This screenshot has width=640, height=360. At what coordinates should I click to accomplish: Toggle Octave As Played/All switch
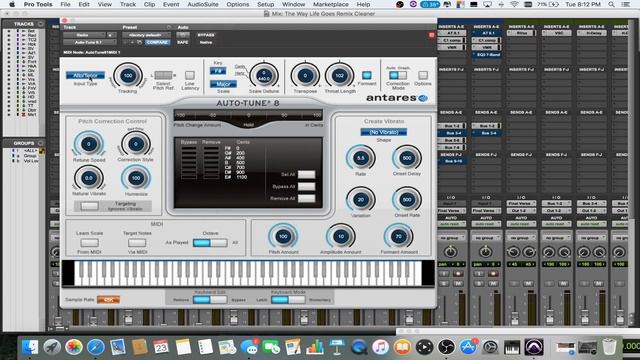point(210,242)
